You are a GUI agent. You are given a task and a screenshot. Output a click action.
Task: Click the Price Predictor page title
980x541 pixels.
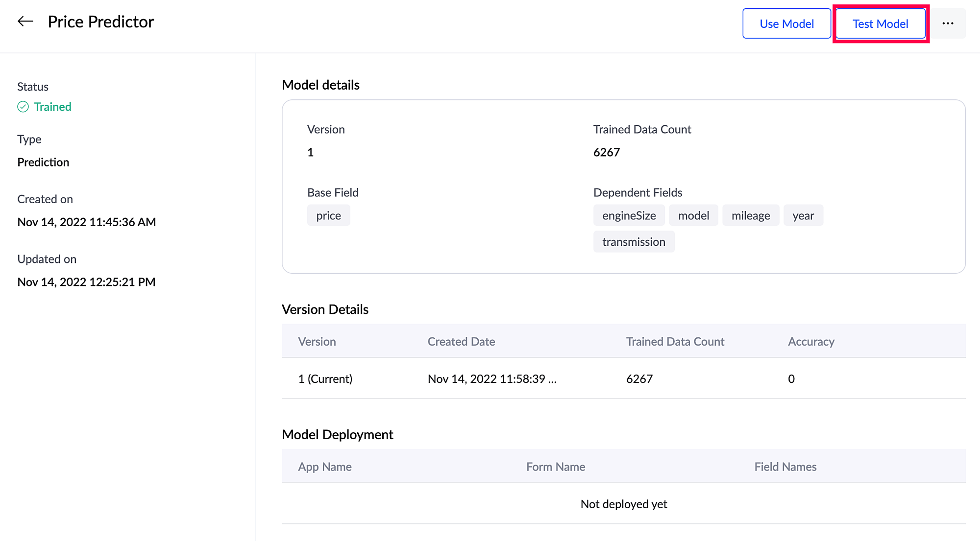point(101,22)
